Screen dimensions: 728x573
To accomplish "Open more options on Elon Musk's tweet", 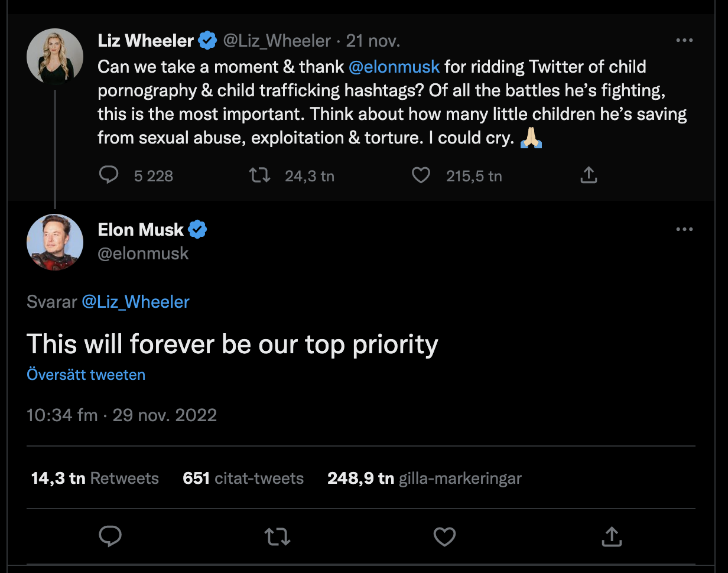I will click(x=684, y=229).
